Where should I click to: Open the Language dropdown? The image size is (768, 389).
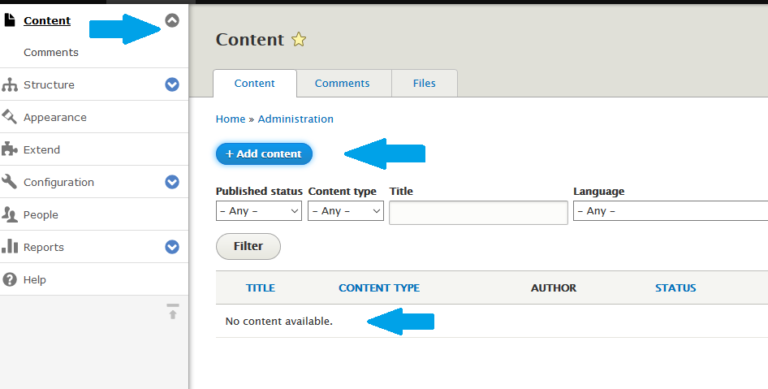click(x=671, y=211)
